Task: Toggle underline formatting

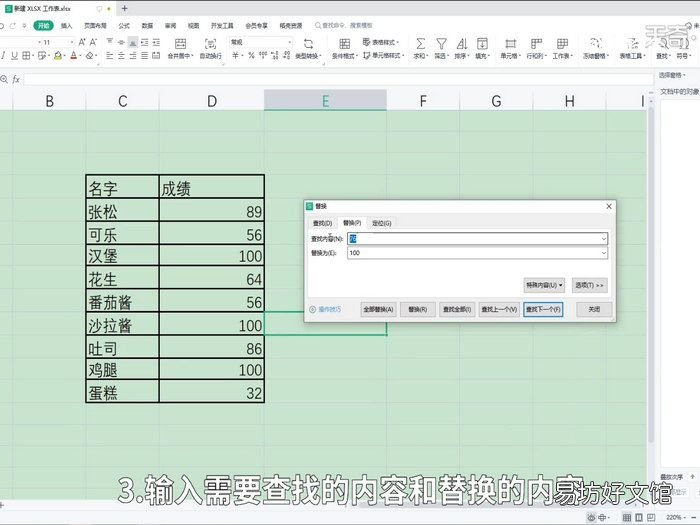Action: pyautogui.click(x=14, y=56)
